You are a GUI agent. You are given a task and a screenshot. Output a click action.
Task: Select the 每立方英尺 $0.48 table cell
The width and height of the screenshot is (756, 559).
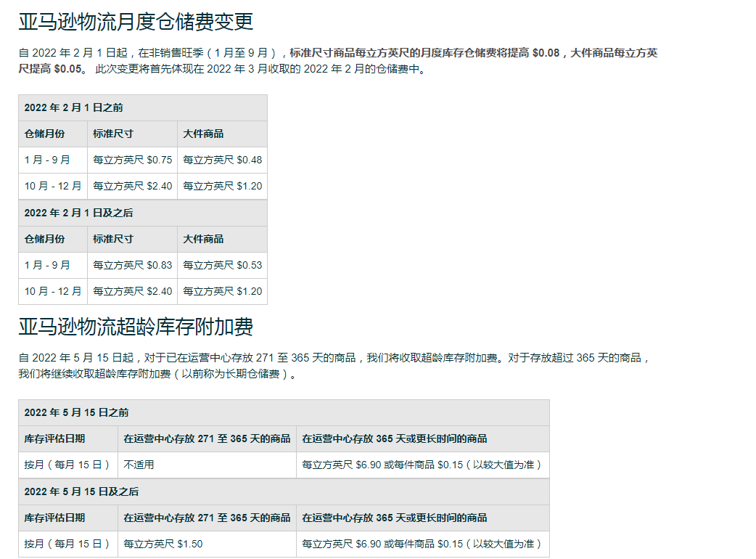pyautogui.click(x=222, y=160)
